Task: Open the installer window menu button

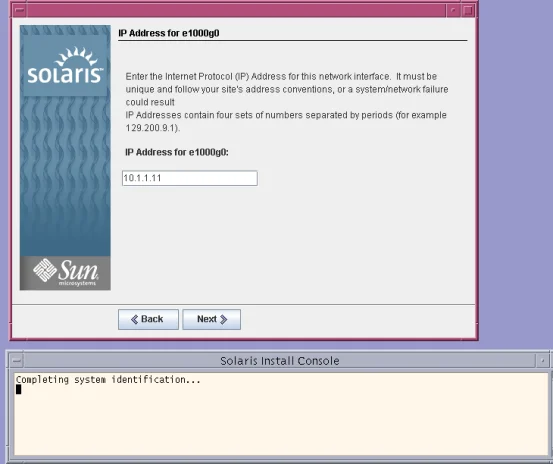Action: click(x=20, y=10)
